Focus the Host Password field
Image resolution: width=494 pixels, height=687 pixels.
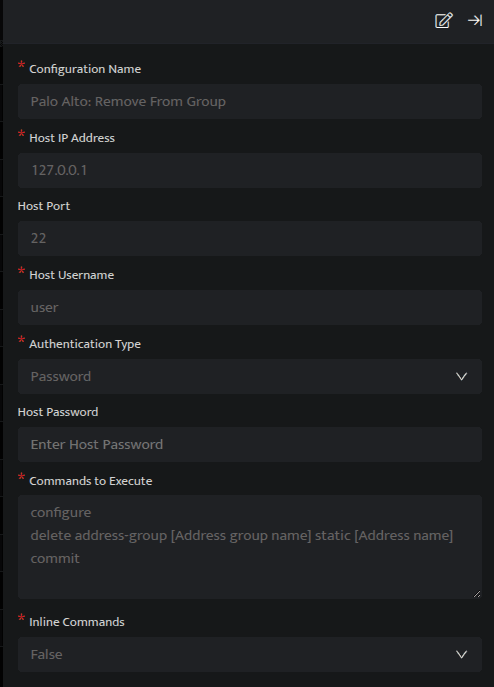pyautogui.click(x=250, y=445)
